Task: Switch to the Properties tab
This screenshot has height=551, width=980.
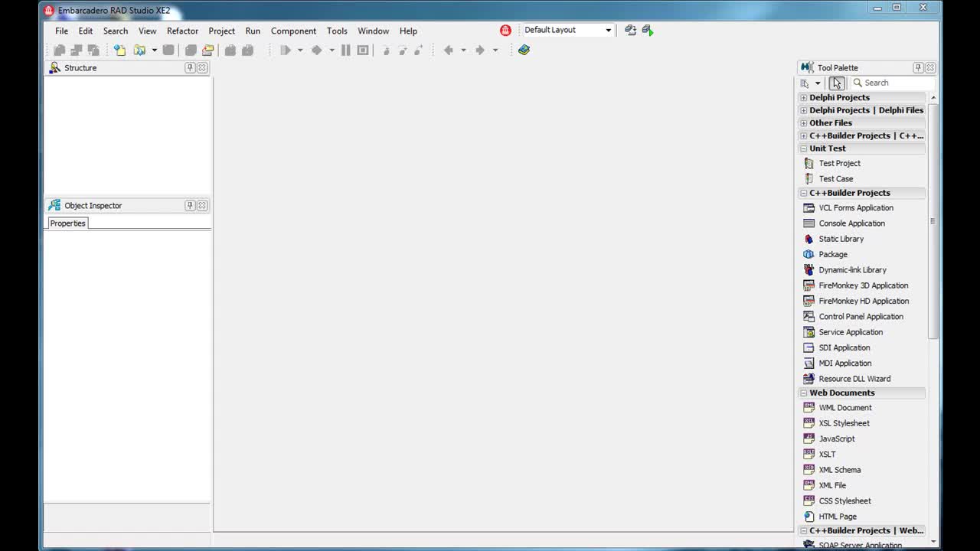Action: (x=67, y=223)
